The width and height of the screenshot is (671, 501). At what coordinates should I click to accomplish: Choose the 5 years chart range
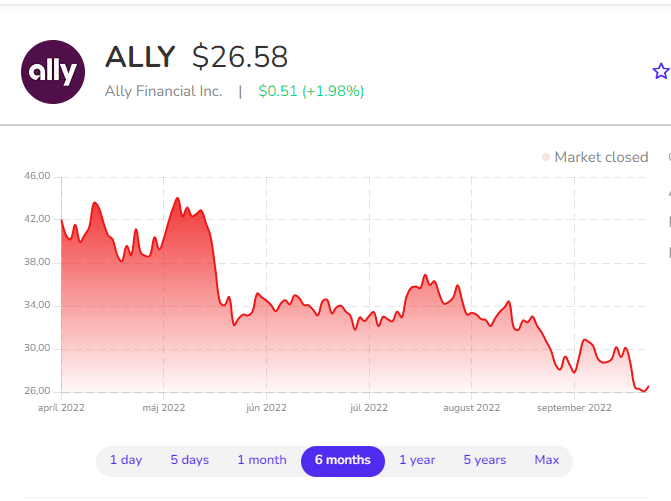(485, 460)
